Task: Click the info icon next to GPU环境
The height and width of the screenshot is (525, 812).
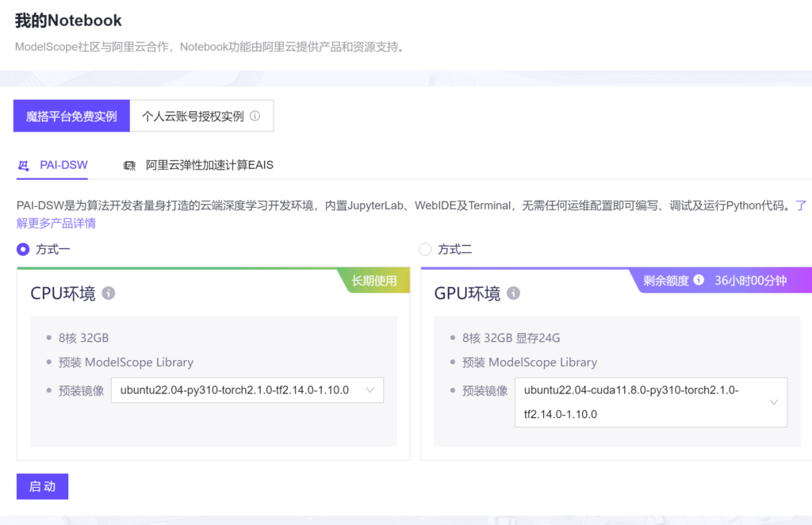Action: (513, 293)
